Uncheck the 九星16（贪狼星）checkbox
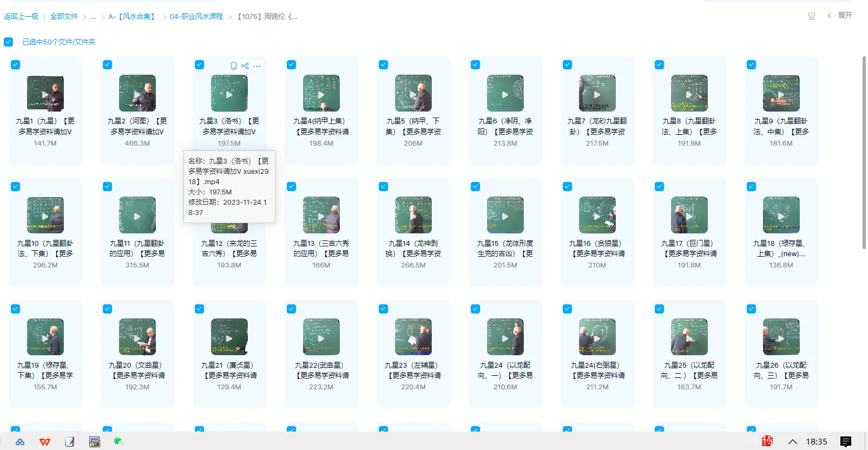This screenshot has width=868, height=450. (567, 186)
